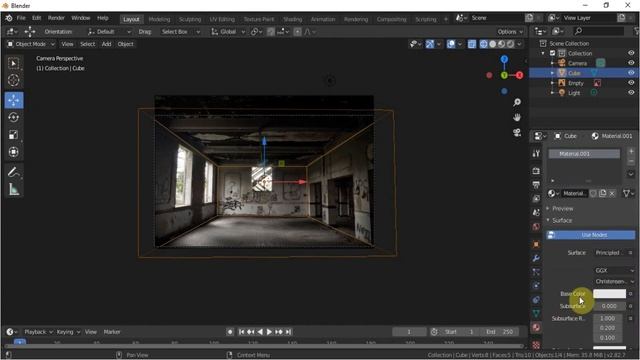This screenshot has height=360, width=640.
Task: Open the Render menu
Action: [x=56, y=18]
